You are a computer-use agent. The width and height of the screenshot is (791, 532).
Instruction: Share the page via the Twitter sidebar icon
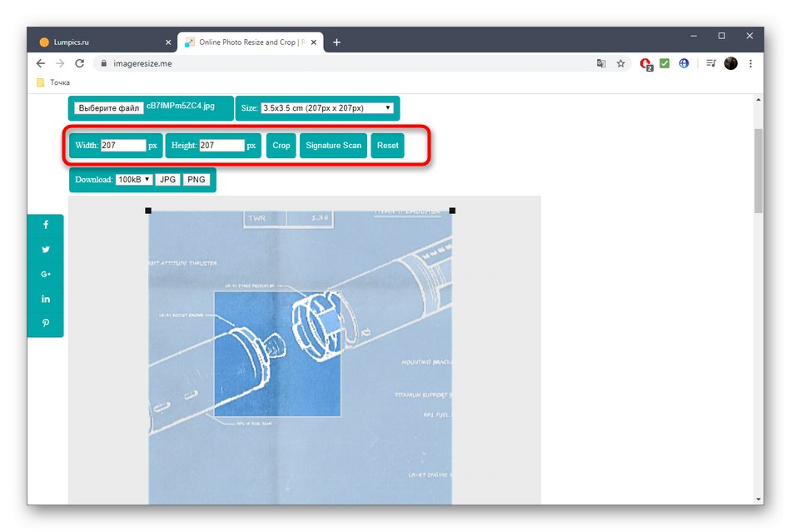coord(46,249)
